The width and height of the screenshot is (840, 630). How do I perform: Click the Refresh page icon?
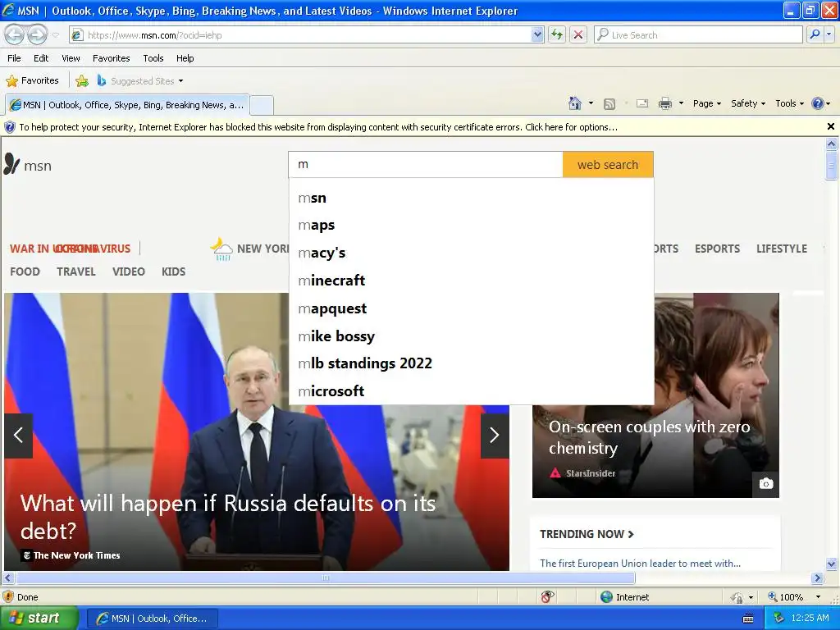coord(557,35)
